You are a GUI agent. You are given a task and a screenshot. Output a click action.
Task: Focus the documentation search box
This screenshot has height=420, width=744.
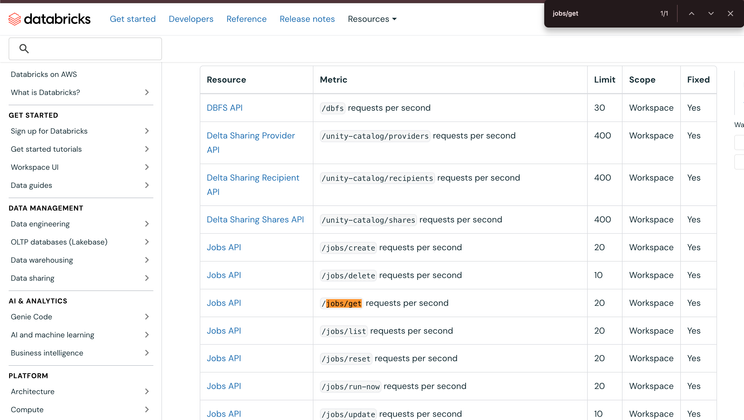pyautogui.click(x=92, y=49)
